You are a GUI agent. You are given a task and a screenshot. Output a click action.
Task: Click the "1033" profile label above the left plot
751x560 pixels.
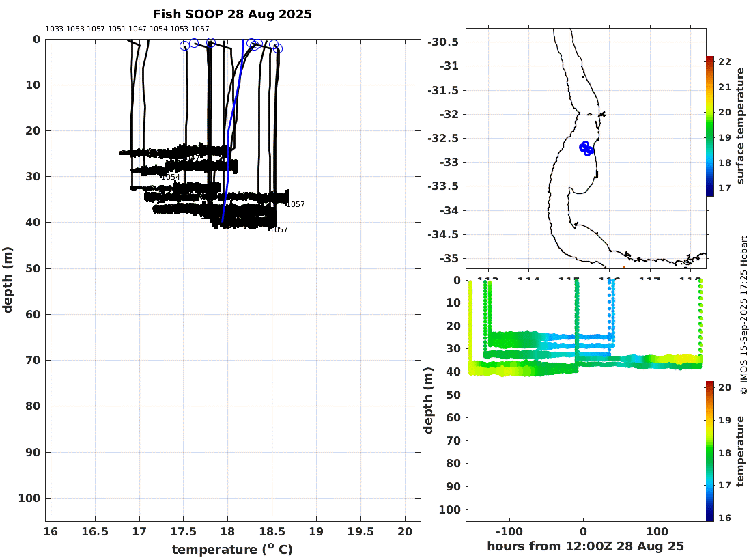[54, 29]
